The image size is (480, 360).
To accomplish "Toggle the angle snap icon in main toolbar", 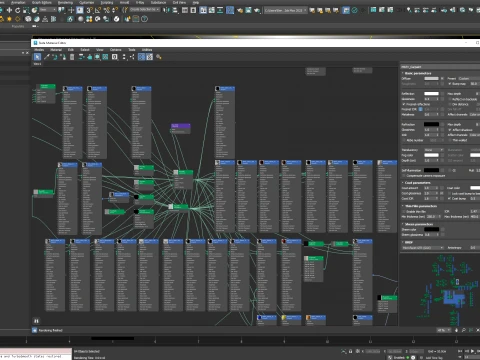I will [98, 10].
